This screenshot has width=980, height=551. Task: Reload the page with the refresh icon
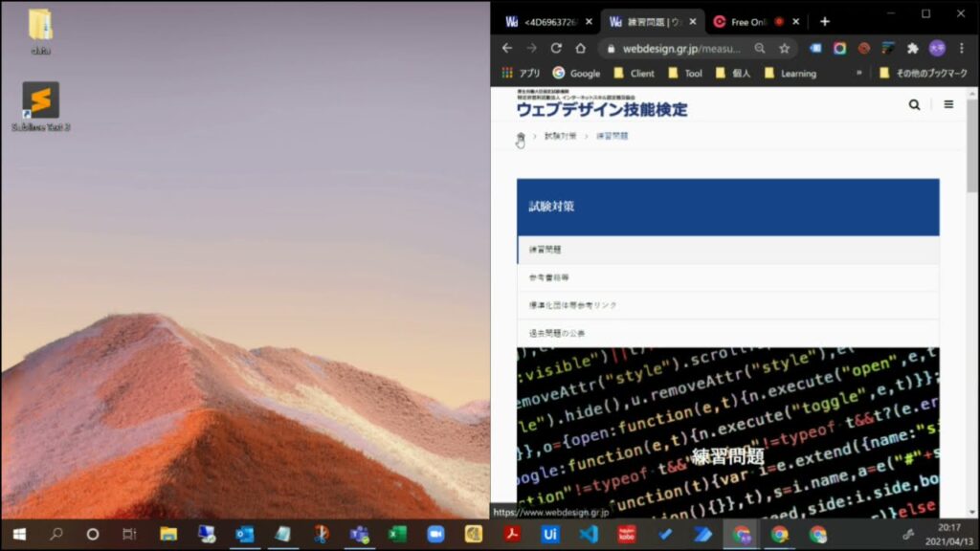point(556,47)
